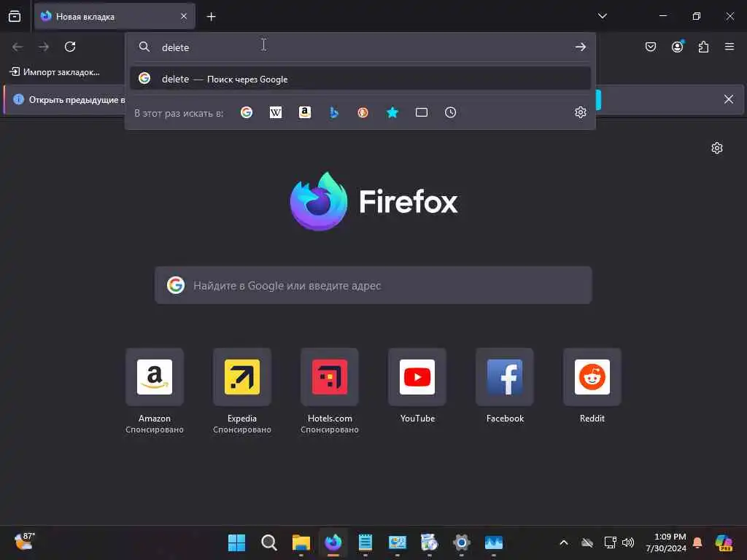Viewport: 747px width, 560px height.
Task: Open a new tab with plus button
Action: [x=211, y=17]
